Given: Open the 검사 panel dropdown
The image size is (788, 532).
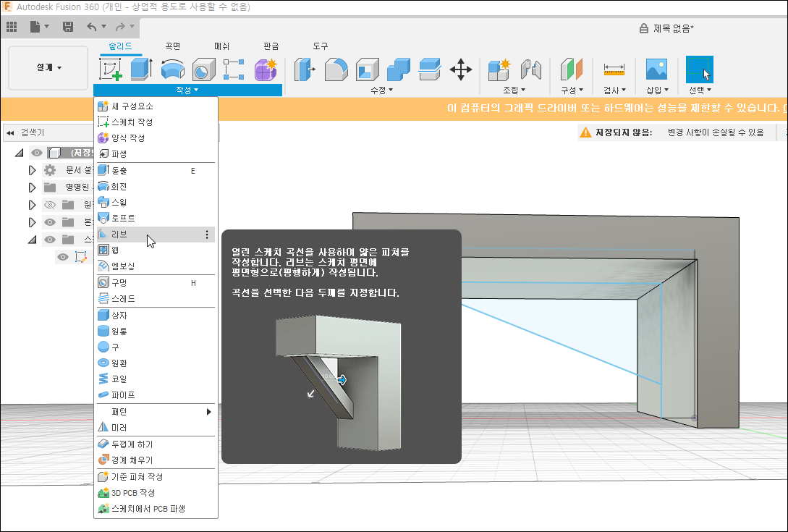Looking at the screenshot, I should click(614, 90).
